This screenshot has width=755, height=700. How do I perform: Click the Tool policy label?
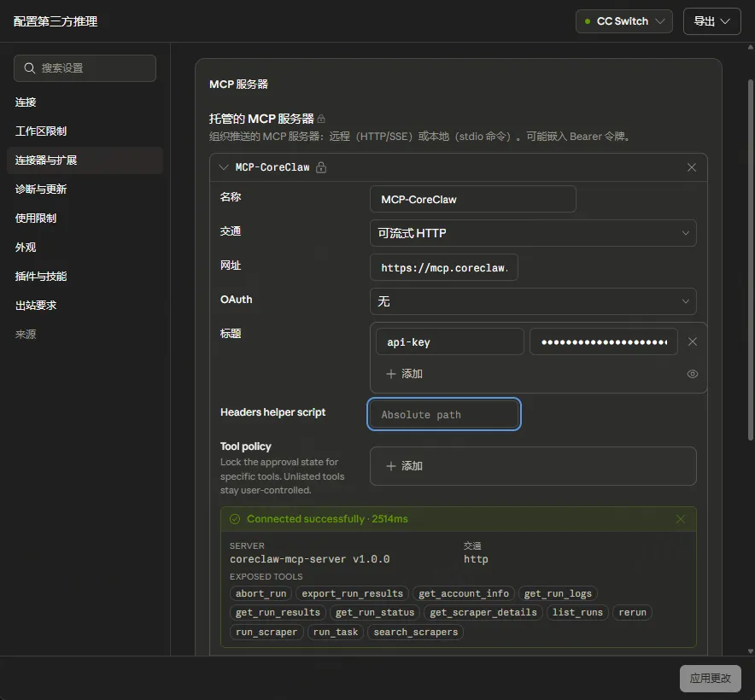click(x=246, y=446)
